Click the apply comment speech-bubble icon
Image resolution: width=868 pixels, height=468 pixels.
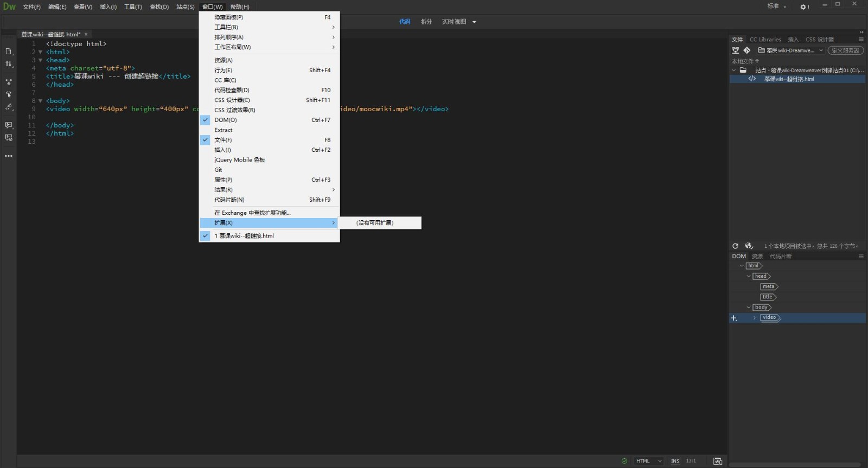(9, 125)
